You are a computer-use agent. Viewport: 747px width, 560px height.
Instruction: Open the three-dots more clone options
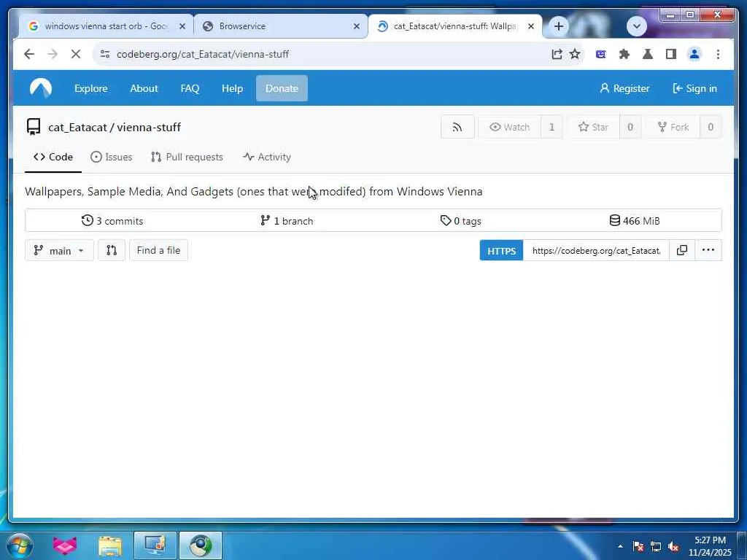tap(708, 250)
